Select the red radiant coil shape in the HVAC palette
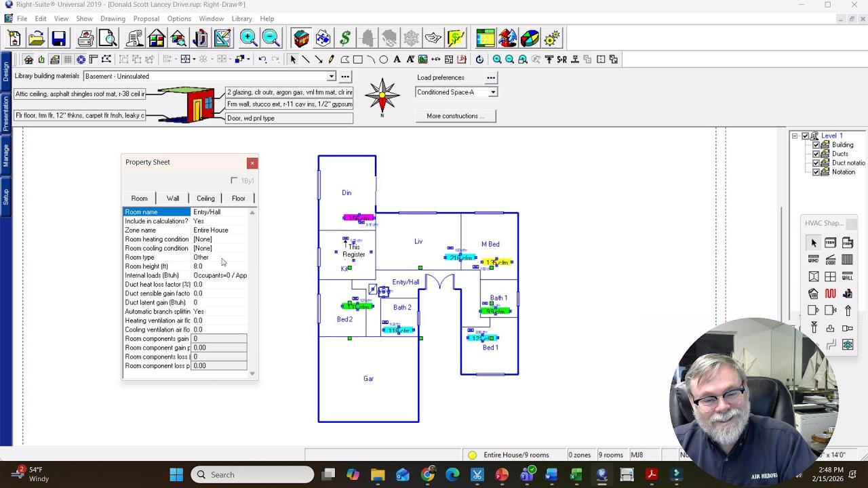This screenshot has width=868, height=488. (830, 293)
